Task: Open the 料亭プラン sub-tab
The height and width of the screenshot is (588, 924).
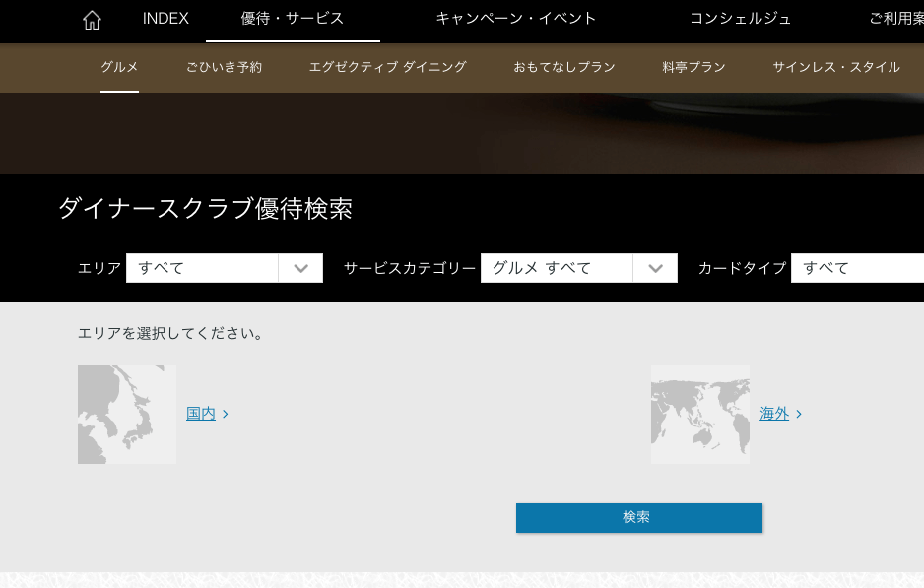Action: (x=693, y=67)
